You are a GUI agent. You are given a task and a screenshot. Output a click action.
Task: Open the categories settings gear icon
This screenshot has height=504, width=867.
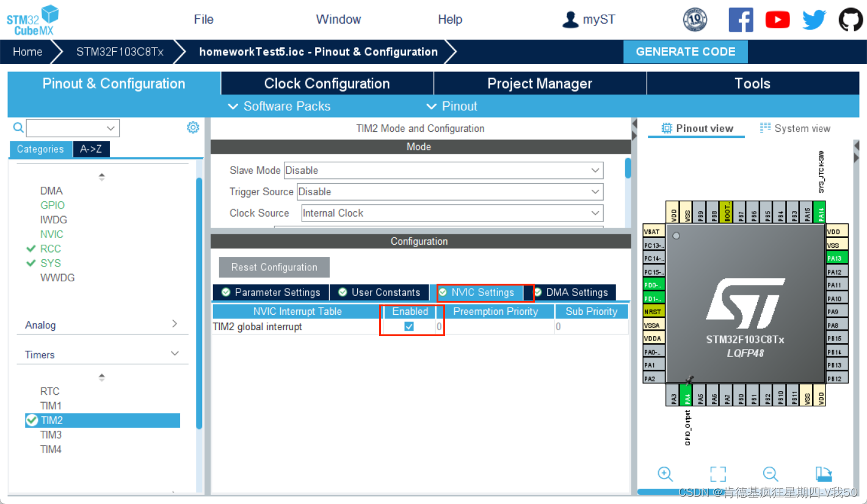click(x=193, y=127)
